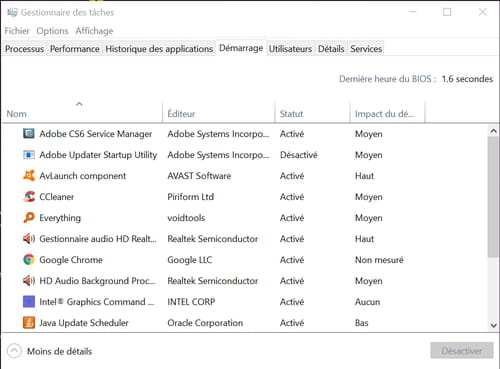500x369 pixels.
Task: Click the vertical scrollbar thumb
Action: point(493,197)
